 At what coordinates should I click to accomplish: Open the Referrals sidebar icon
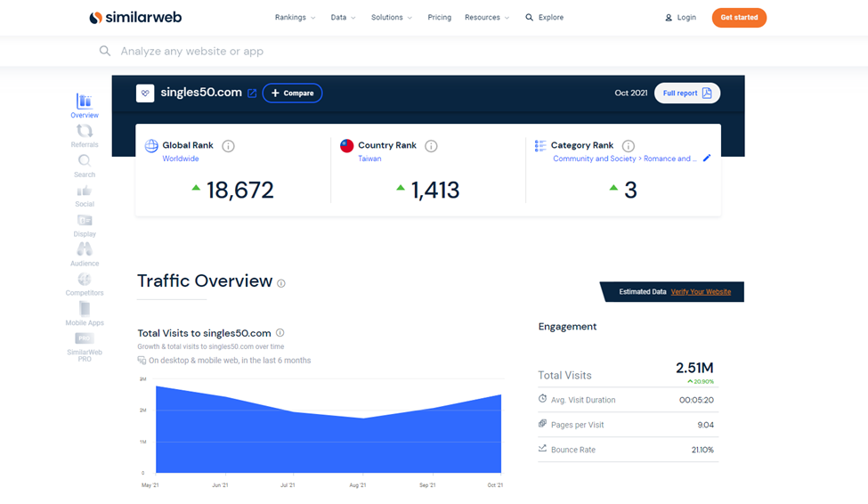[85, 132]
